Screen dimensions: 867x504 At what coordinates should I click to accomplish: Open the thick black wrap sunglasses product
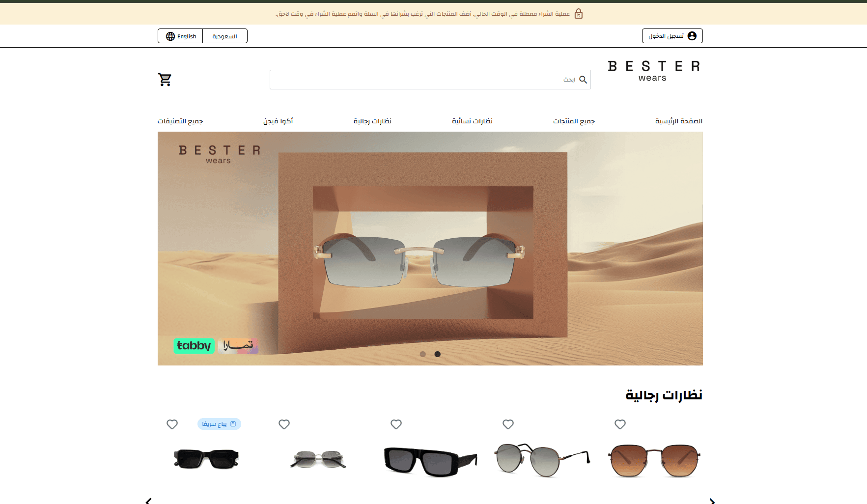(x=430, y=461)
